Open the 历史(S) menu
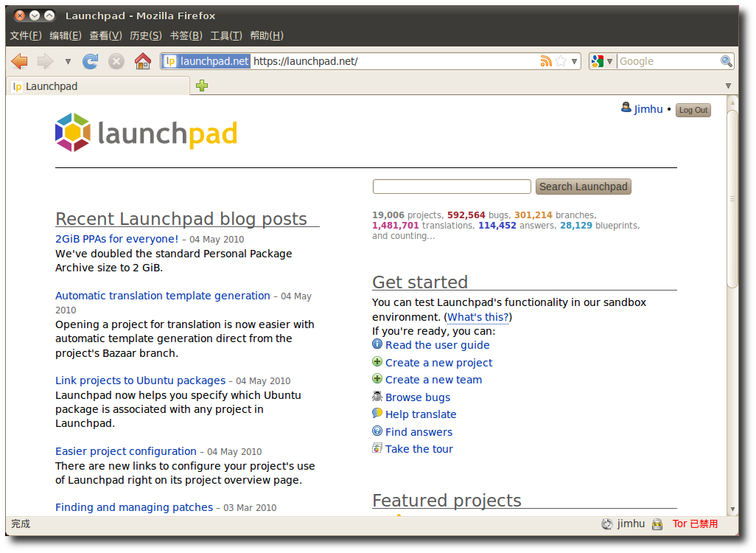The image size is (756, 553). 146,35
